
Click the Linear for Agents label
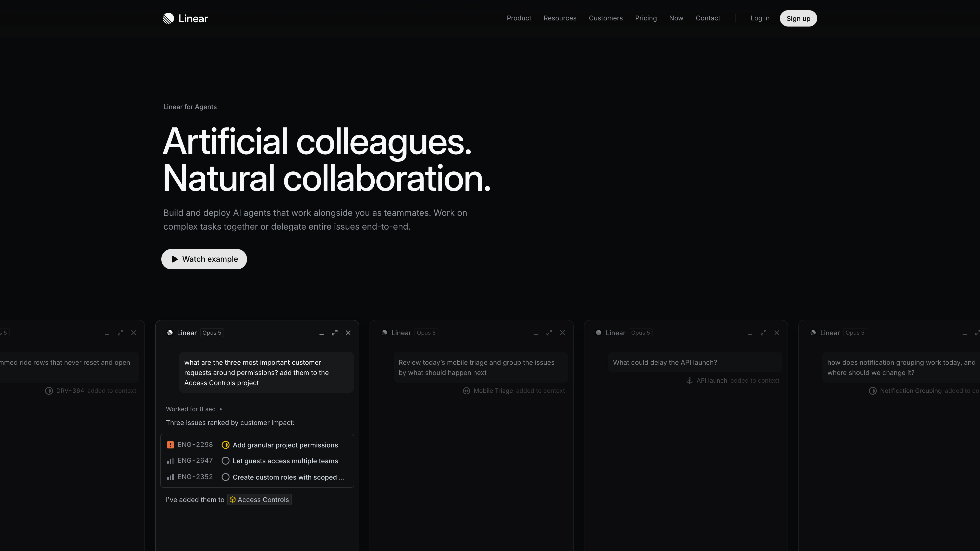(x=190, y=107)
